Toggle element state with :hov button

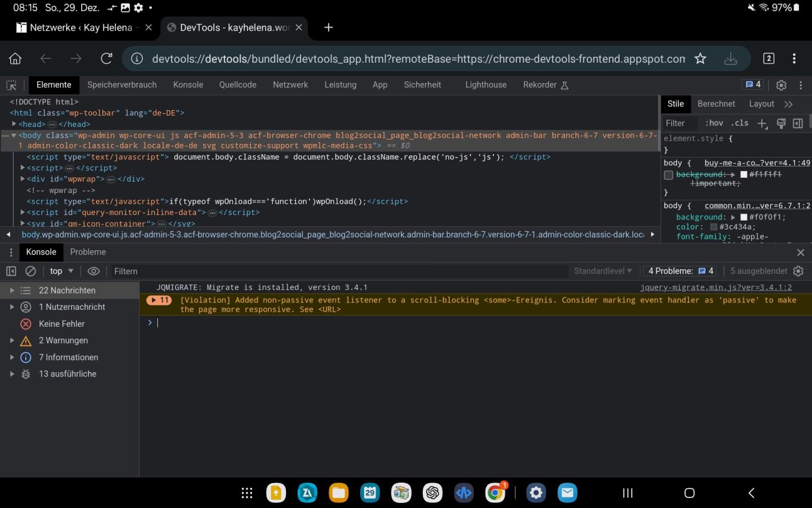714,123
